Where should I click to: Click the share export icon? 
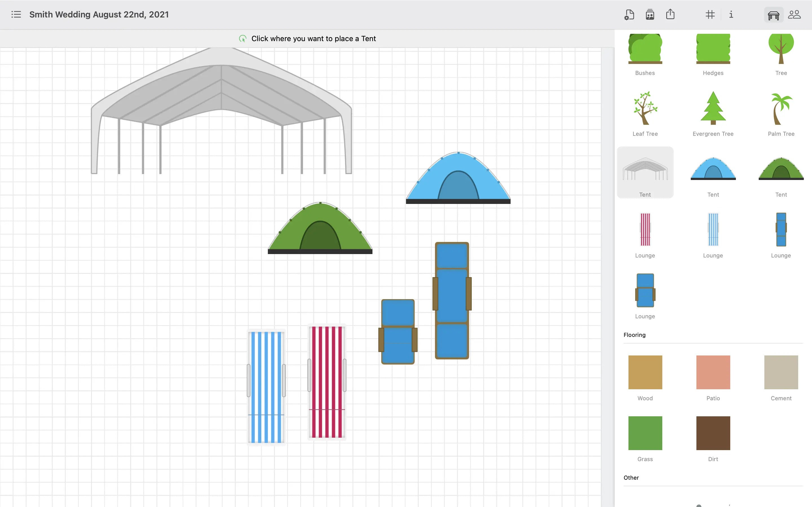tap(670, 14)
